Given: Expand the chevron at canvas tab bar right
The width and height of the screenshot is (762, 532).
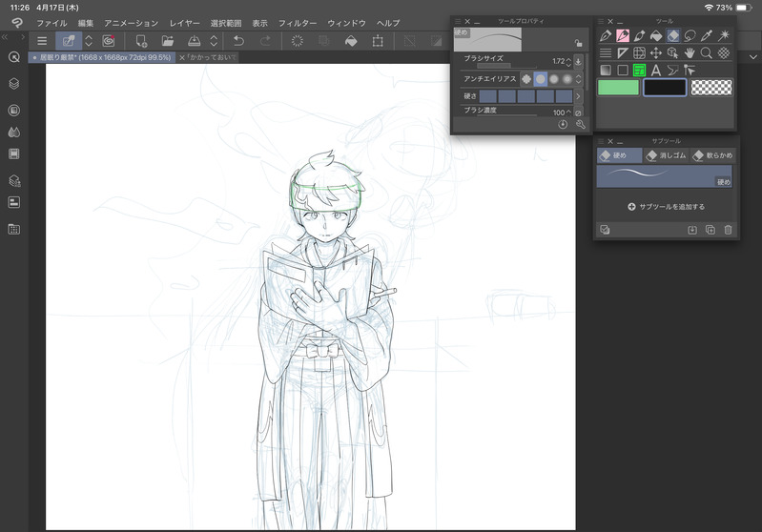Looking at the screenshot, I should 753,57.
